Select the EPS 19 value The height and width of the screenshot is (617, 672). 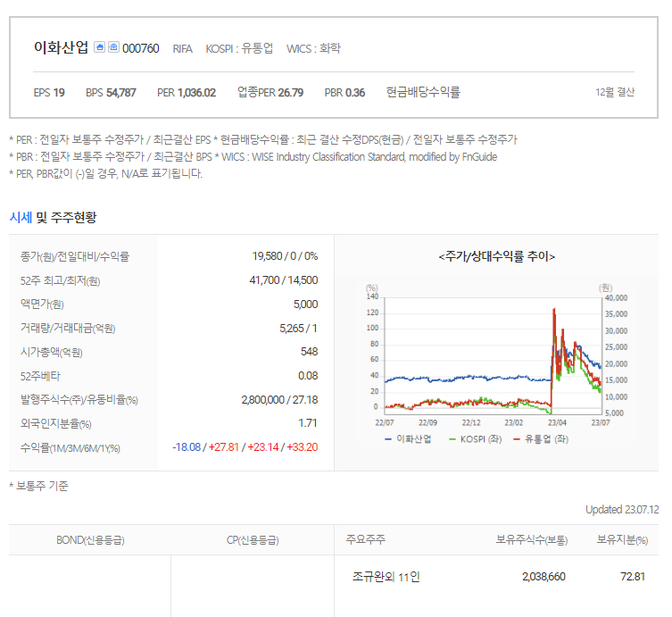49,93
